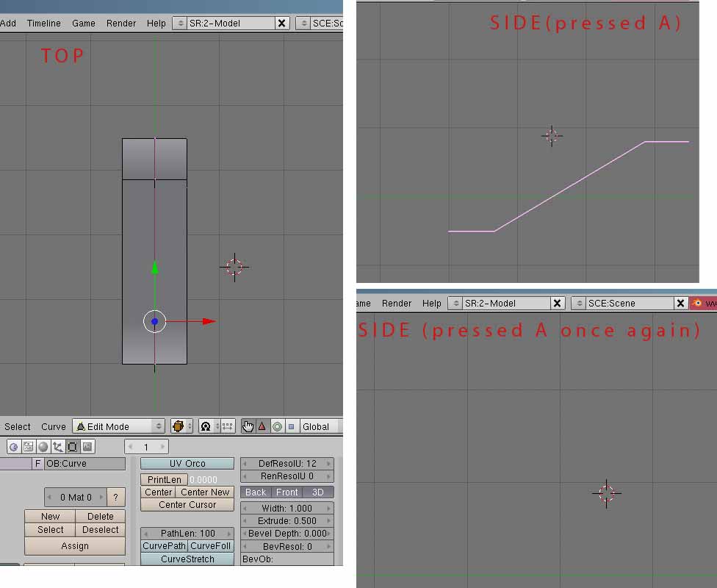Open the Scene buttons context icon
Image resolution: width=717 pixels, height=588 pixels.
point(87,447)
